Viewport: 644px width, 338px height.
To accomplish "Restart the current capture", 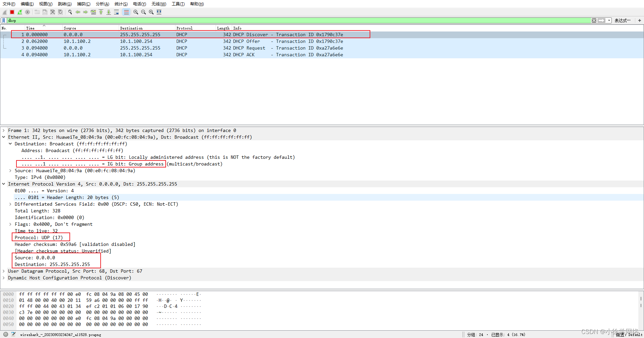I will point(19,12).
